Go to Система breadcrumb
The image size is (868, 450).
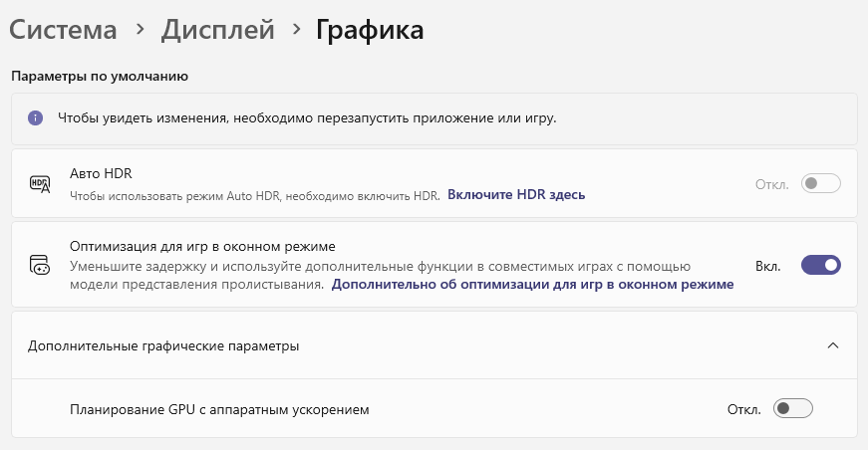tap(63, 29)
